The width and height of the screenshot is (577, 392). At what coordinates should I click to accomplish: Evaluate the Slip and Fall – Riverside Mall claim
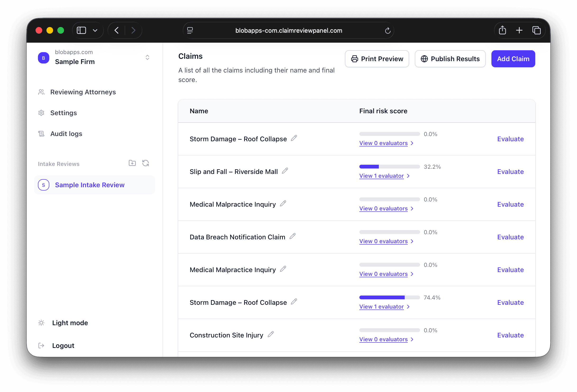click(510, 172)
